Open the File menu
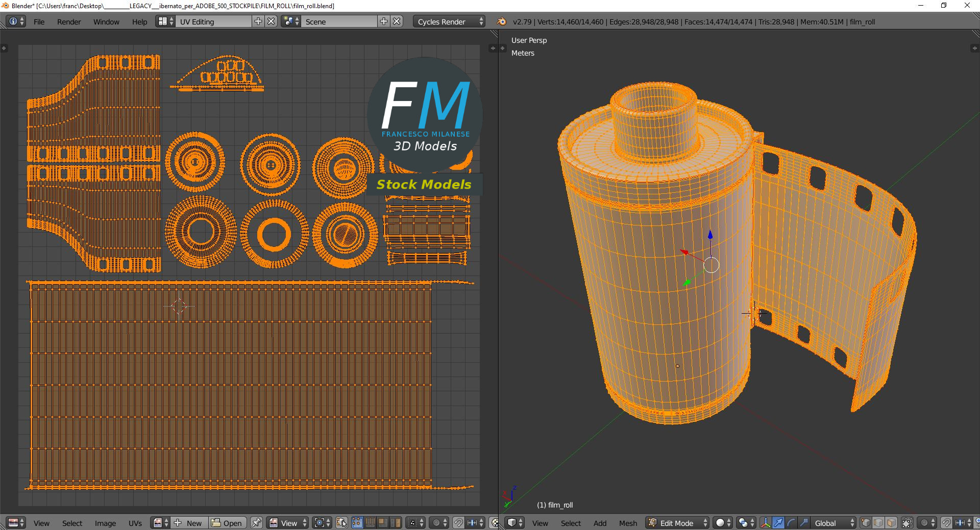Image resolution: width=980 pixels, height=530 pixels. pyautogui.click(x=39, y=22)
